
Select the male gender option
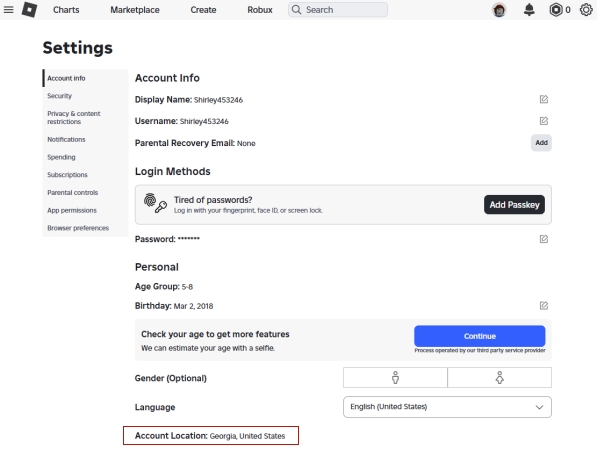click(395, 378)
